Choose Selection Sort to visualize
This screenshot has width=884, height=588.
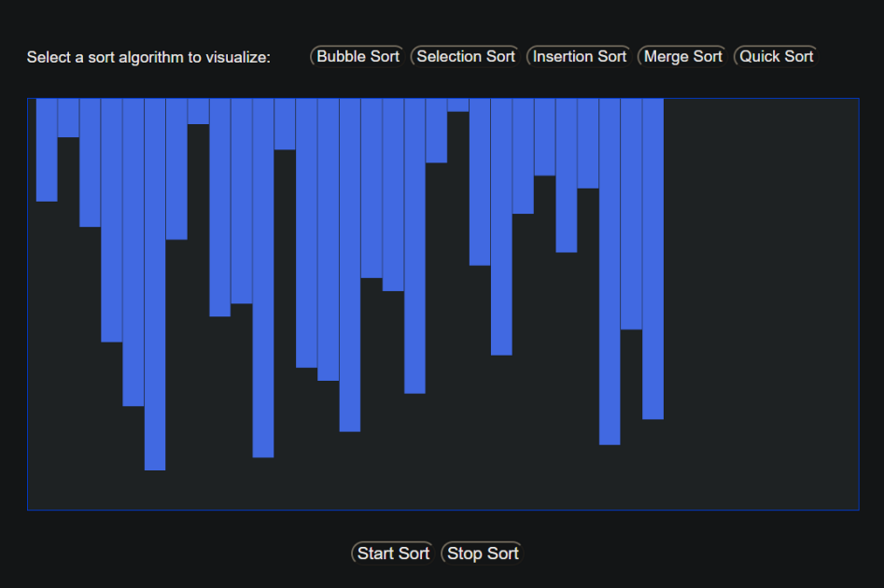465,56
